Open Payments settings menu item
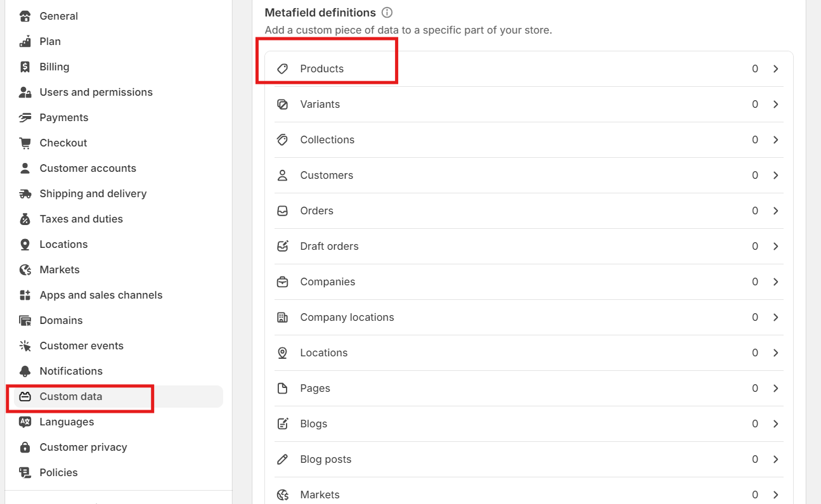 [x=119, y=117]
